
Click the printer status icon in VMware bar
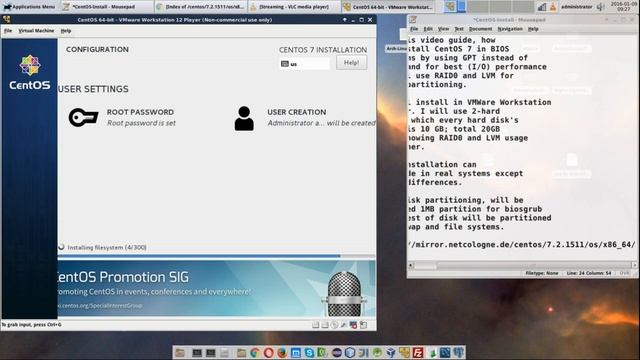pos(363,325)
